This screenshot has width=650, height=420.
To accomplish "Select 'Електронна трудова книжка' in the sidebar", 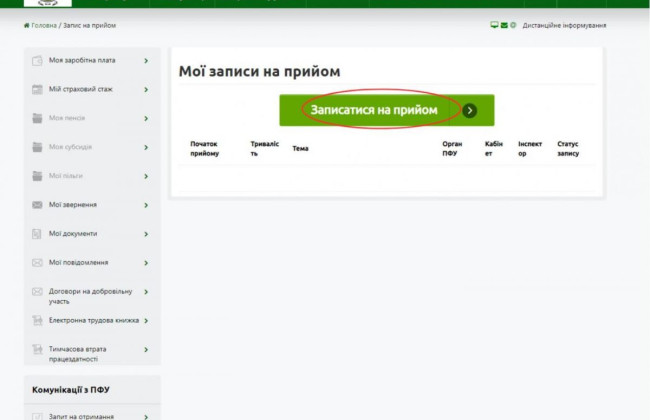I will coord(94,320).
